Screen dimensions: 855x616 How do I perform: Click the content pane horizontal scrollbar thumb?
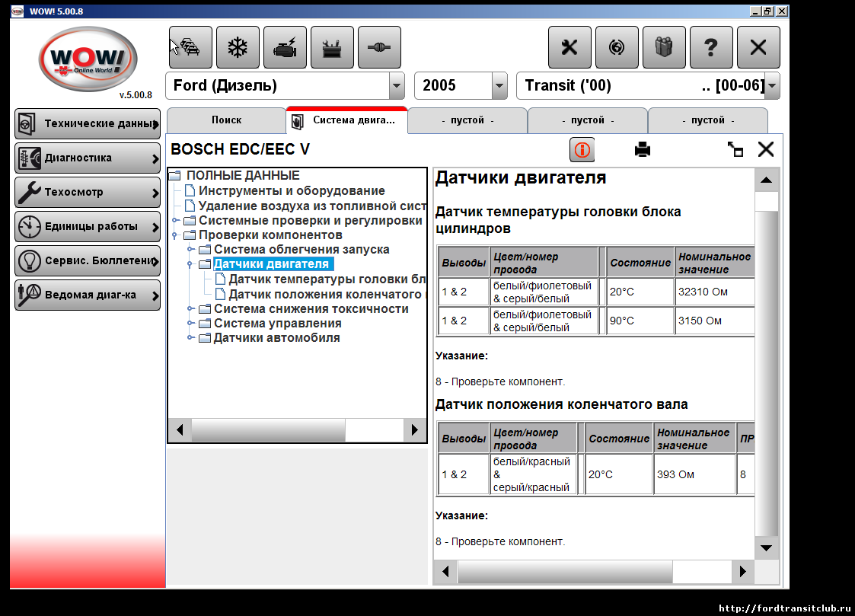(x=565, y=571)
